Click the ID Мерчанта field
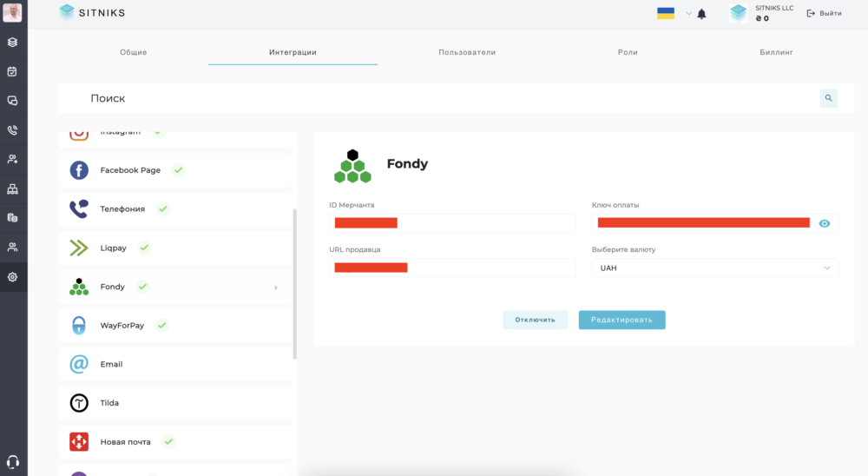 (452, 223)
